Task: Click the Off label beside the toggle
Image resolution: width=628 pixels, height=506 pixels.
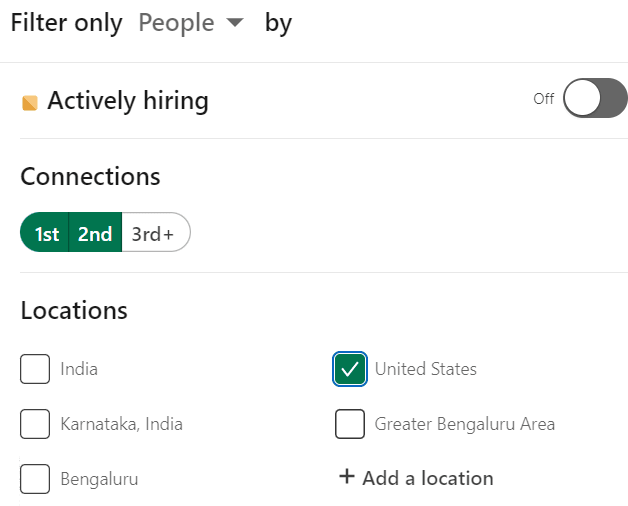Action: [x=543, y=99]
